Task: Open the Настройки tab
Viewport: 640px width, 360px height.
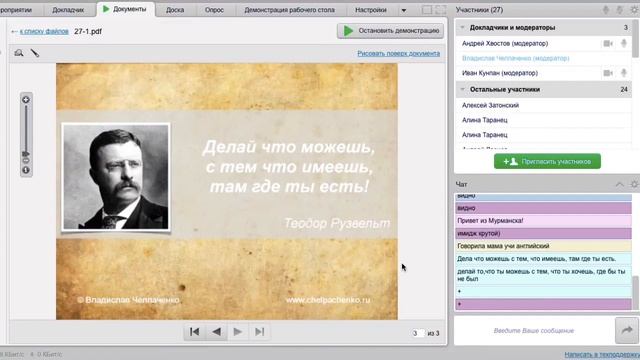Action: [371, 10]
